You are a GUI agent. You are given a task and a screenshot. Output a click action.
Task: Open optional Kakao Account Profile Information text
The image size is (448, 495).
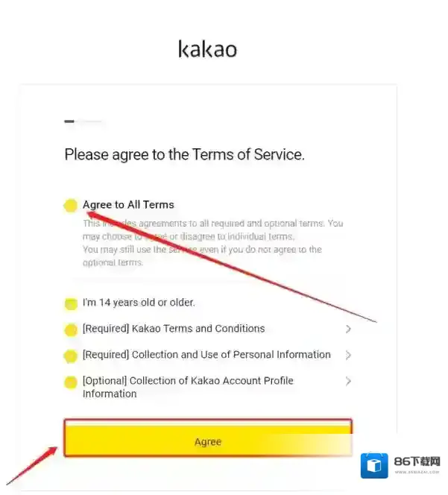[x=188, y=386]
